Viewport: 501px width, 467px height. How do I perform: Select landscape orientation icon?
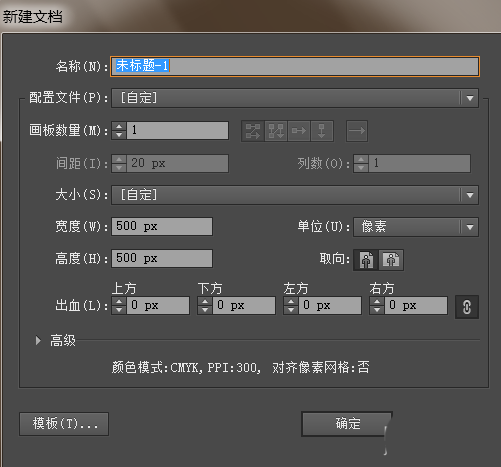coord(391,260)
